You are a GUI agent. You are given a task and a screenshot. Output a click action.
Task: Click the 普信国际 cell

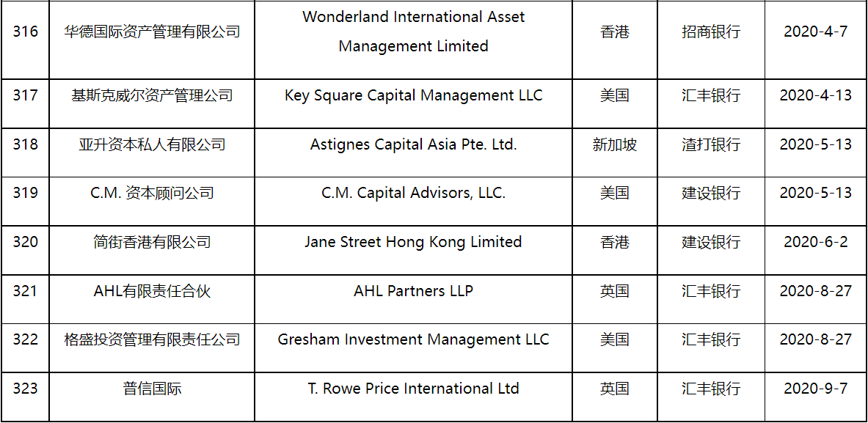[x=152, y=397]
